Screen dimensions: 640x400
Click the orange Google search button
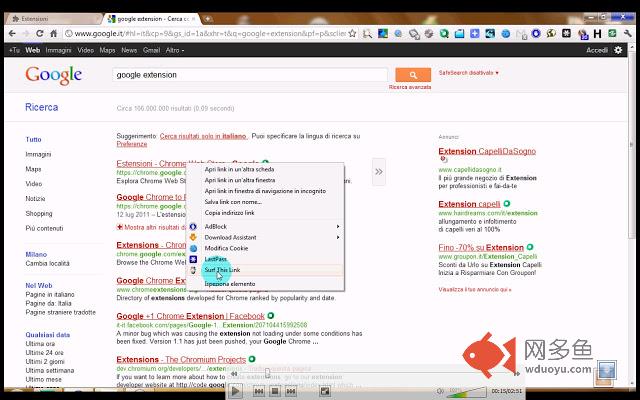pos(413,75)
